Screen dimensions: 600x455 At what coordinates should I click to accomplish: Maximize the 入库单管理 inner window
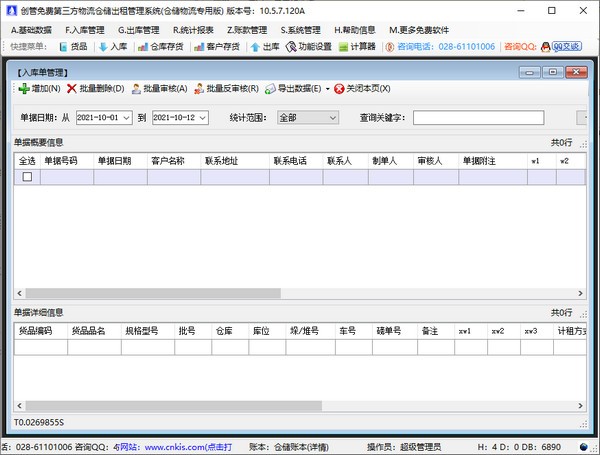click(x=553, y=72)
